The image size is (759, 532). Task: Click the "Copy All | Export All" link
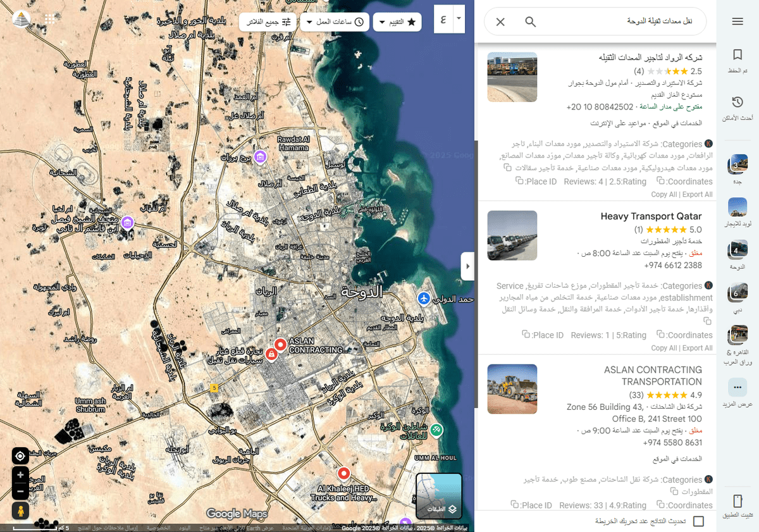pos(682,194)
